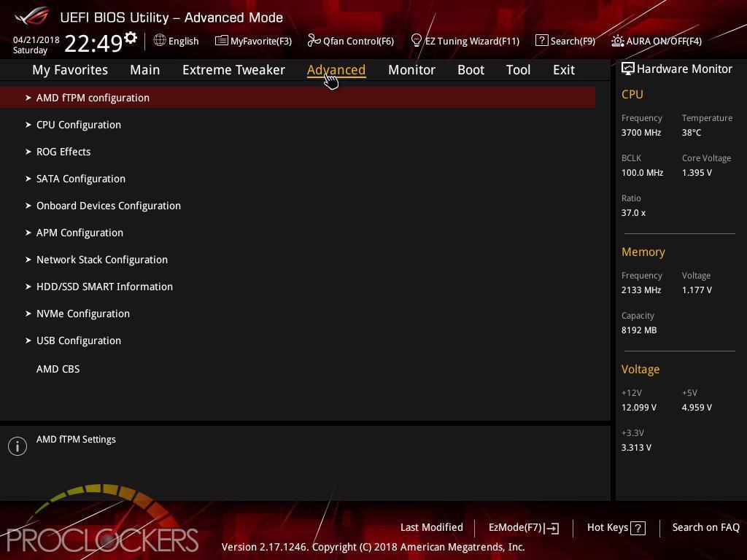Open MyFavorite(F3) shortcut
This screenshot has height=560, width=747.
click(261, 41)
